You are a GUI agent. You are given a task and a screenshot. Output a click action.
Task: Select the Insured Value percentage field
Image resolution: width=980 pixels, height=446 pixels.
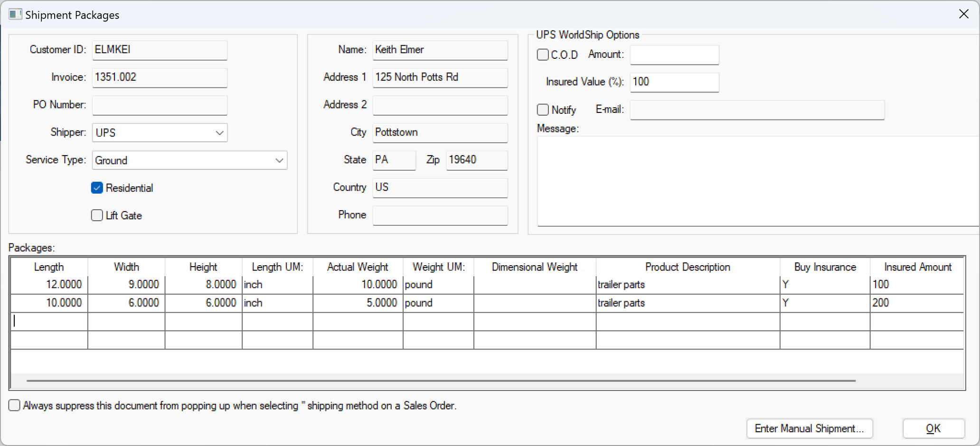pyautogui.click(x=674, y=82)
